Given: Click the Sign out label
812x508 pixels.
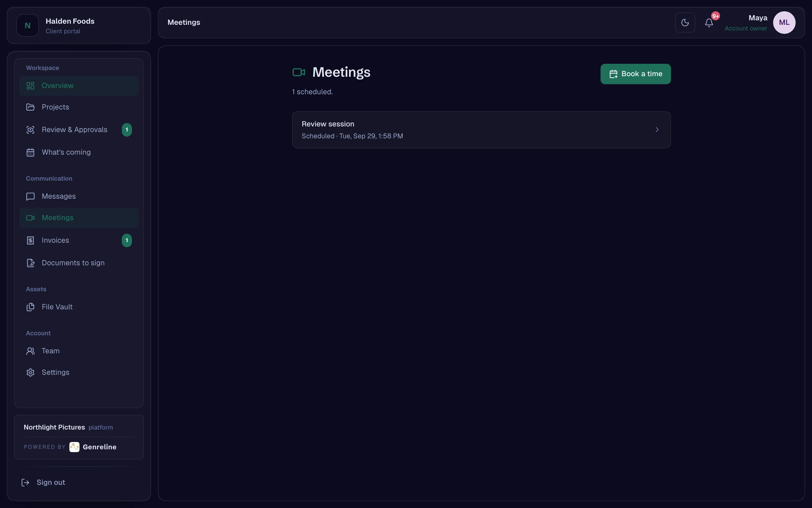Looking at the screenshot, I should coord(51,483).
